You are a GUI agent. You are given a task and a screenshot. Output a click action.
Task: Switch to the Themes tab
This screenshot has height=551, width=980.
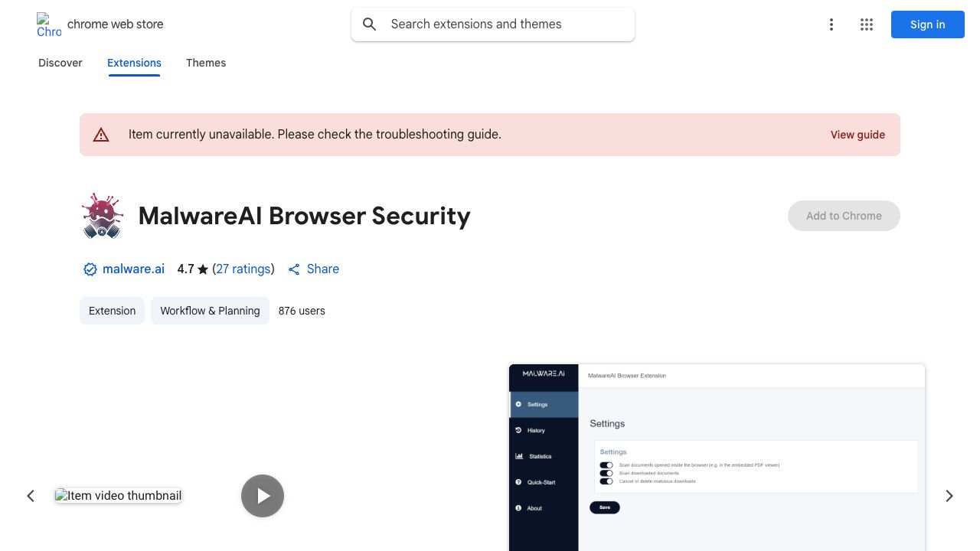click(206, 63)
